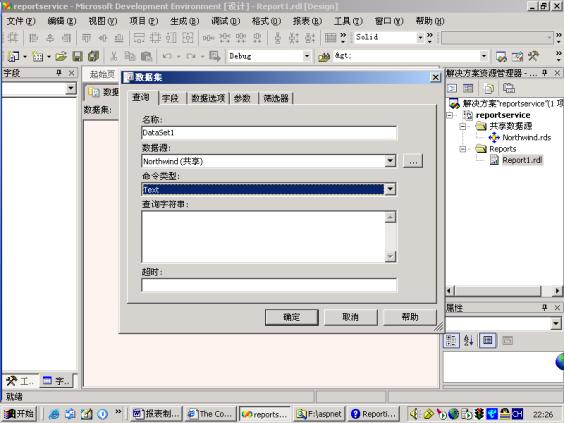Click the ellipsis button beside data source
The width and height of the screenshot is (564, 423).
(x=413, y=161)
